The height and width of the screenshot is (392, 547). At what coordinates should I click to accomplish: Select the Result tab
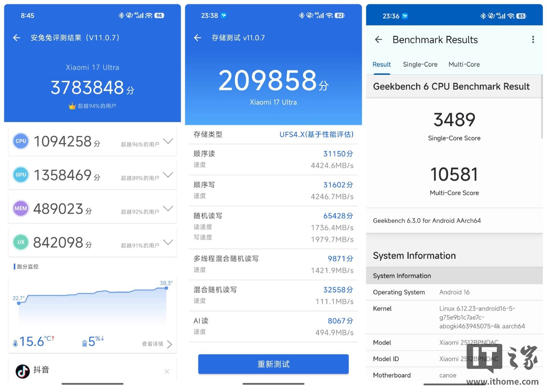[x=381, y=65]
